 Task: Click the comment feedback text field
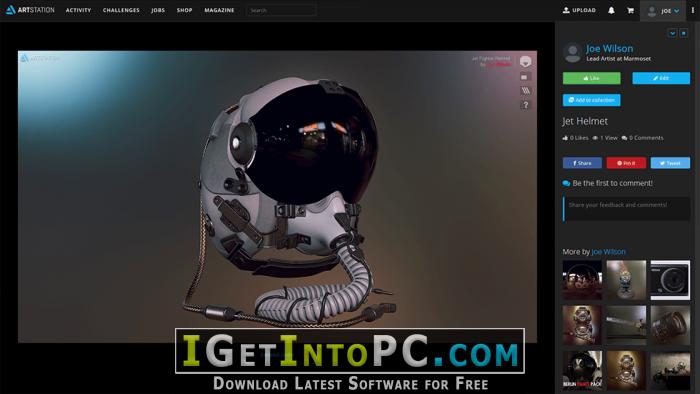627,209
